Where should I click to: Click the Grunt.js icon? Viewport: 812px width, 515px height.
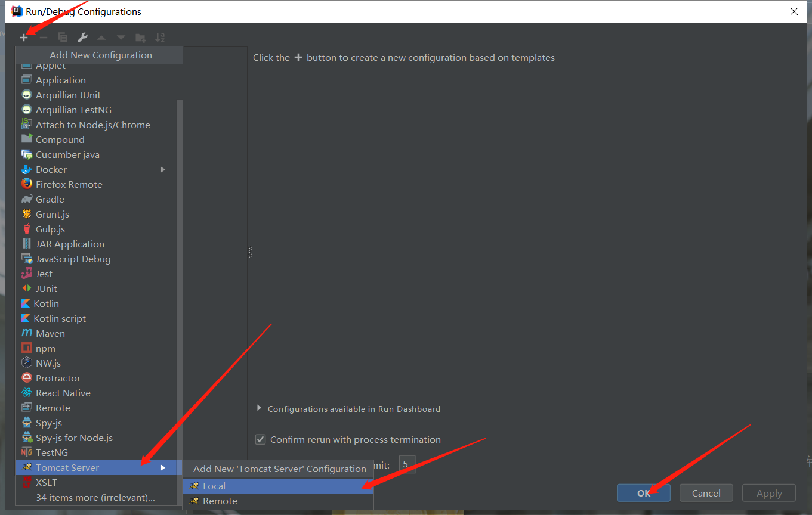tap(26, 214)
